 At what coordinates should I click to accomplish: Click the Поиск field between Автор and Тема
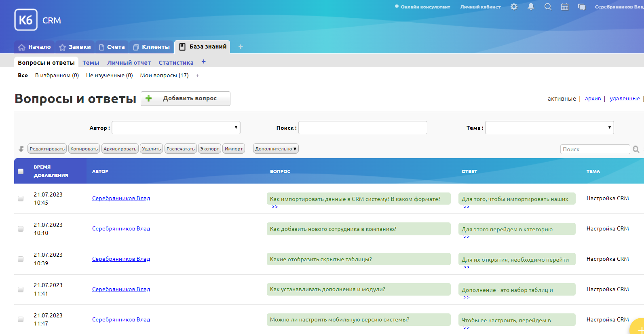[363, 128]
